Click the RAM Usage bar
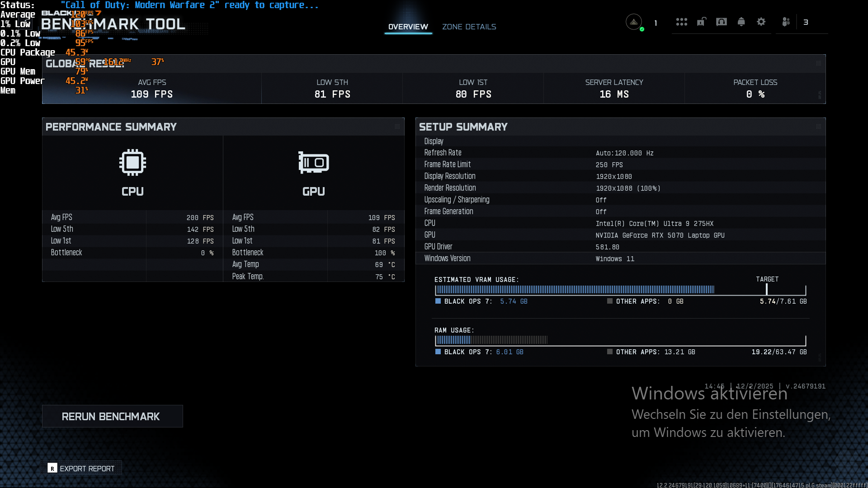Viewport: 868px width, 488px height. 621,340
